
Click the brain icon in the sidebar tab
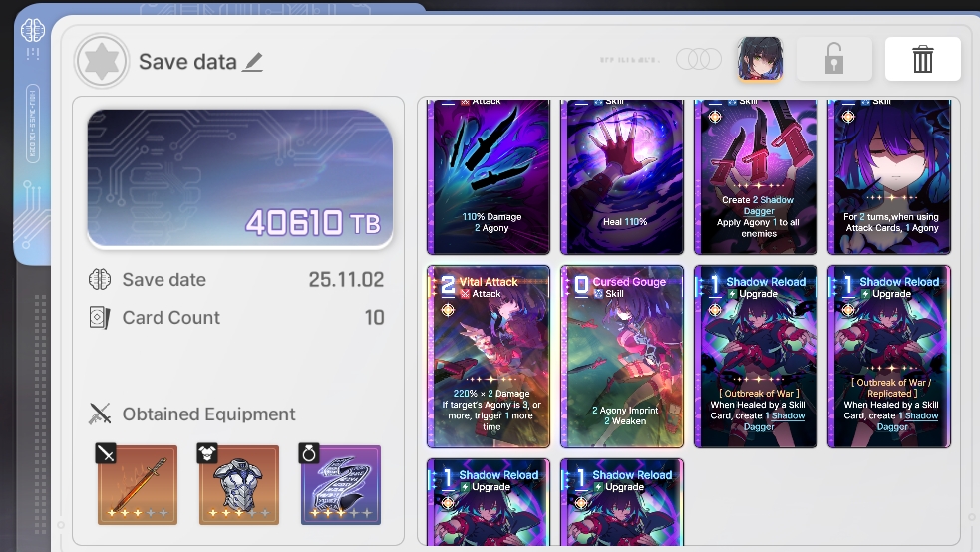[x=33, y=30]
